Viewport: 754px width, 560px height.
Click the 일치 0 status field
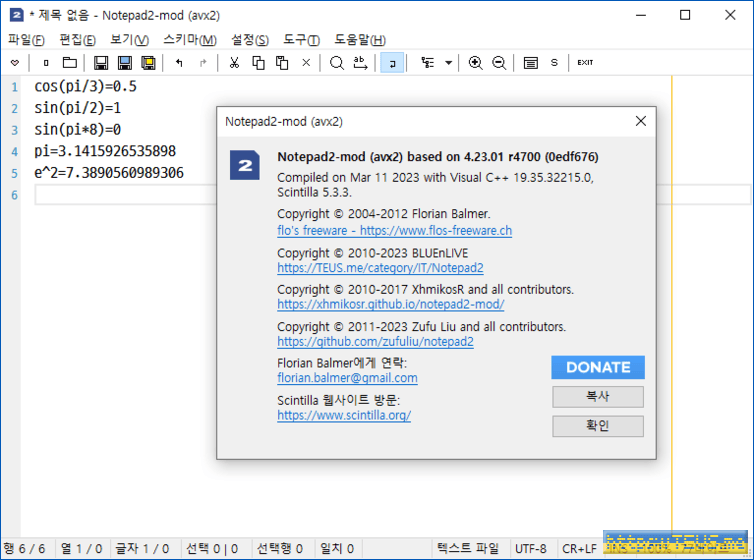(x=337, y=548)
